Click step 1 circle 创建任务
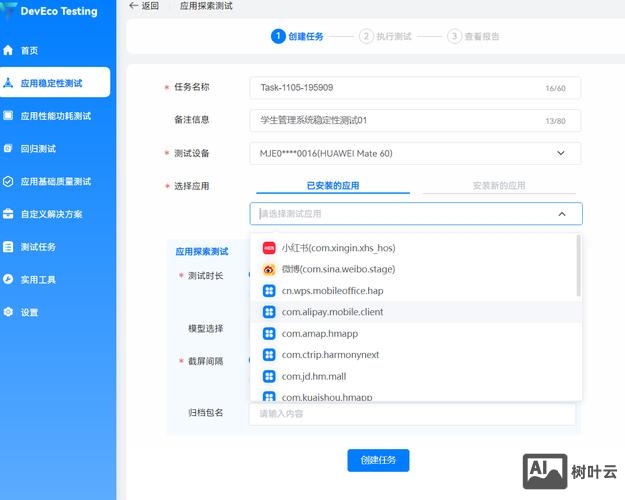 pos(278,36)
